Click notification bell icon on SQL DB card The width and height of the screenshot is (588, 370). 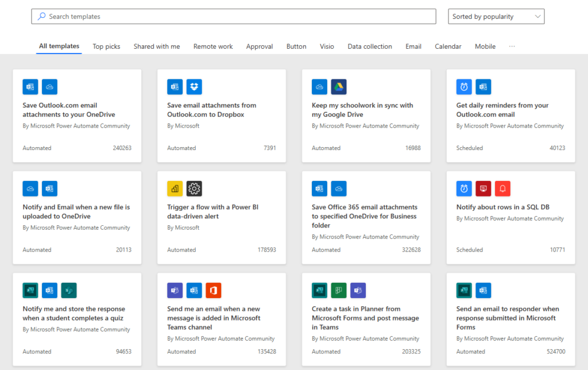pyautogui.click(x=502, y=188)
